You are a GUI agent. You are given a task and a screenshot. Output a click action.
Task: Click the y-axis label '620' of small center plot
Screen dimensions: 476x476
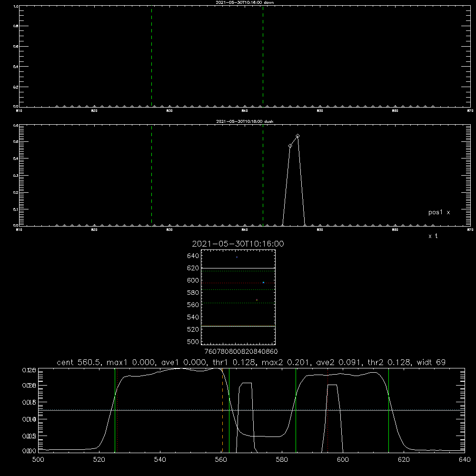point(193,268)
